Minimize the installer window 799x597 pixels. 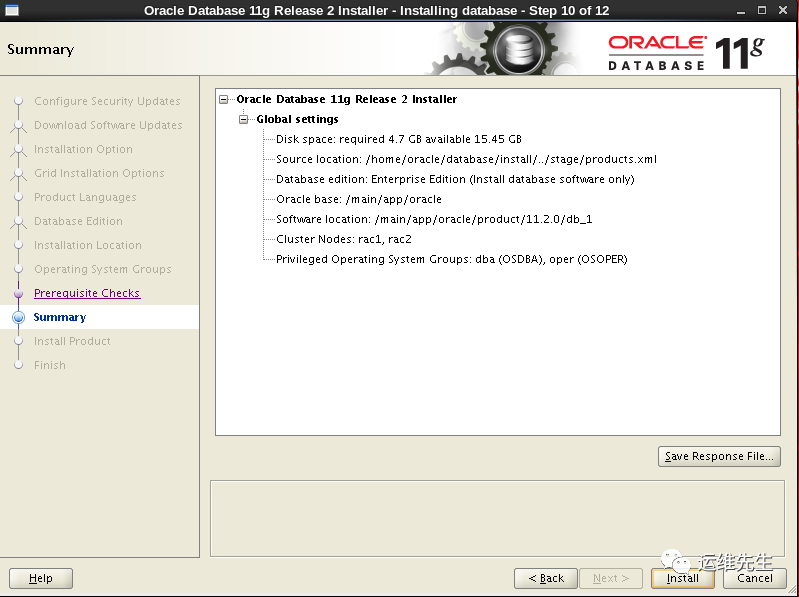pyautogui.click(x=740, y=10)
